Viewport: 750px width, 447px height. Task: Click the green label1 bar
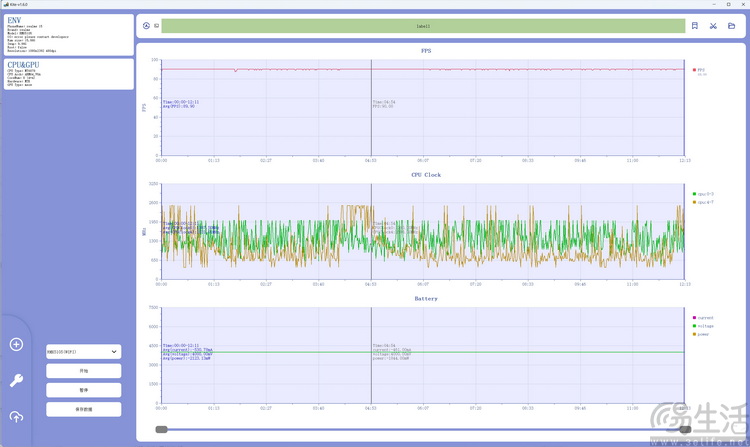pyautogui.click(x=422, y=26)
